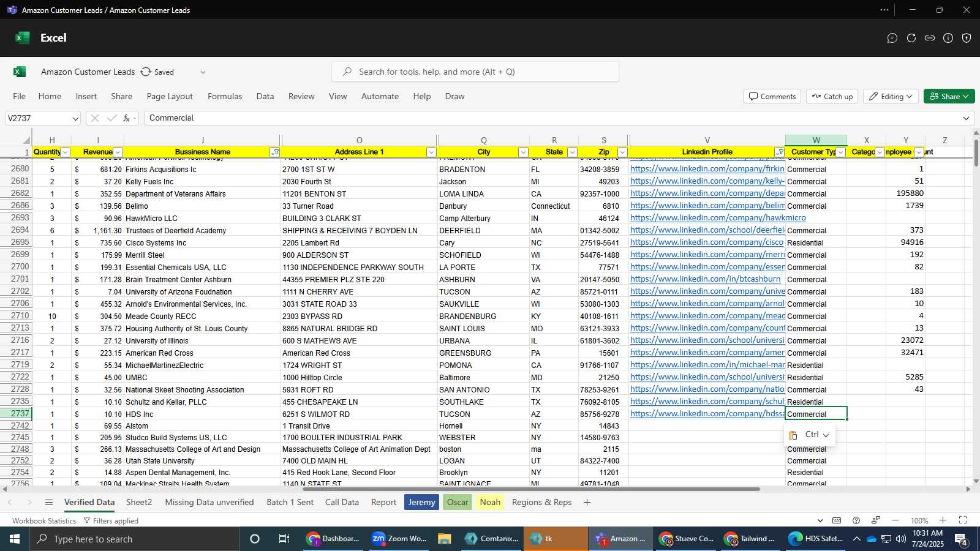This screenshot has width=980, height=551.
Task: Open the info (i) icon
Action: (x=948, y=38)
